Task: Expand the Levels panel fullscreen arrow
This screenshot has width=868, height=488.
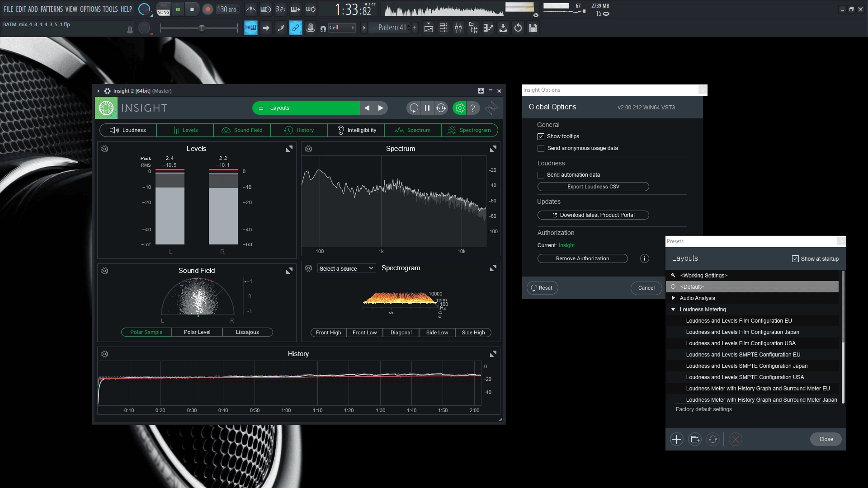Action: [x=289, y=149]
